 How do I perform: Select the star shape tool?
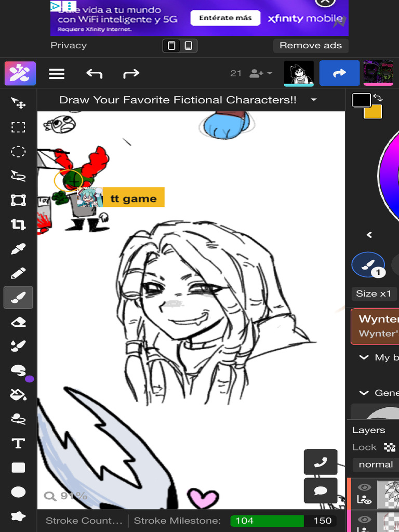(x=18, y=516)
